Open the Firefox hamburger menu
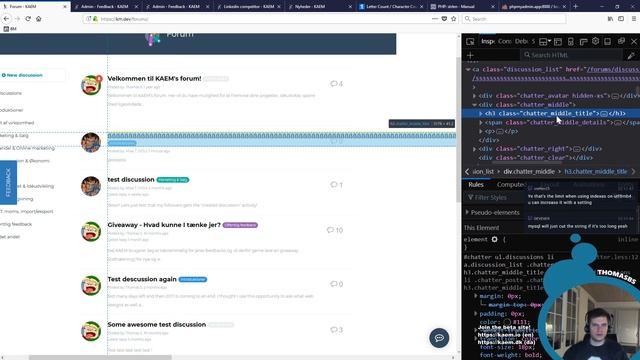Screen dimensions: 640x360 (x=633, y=19)
